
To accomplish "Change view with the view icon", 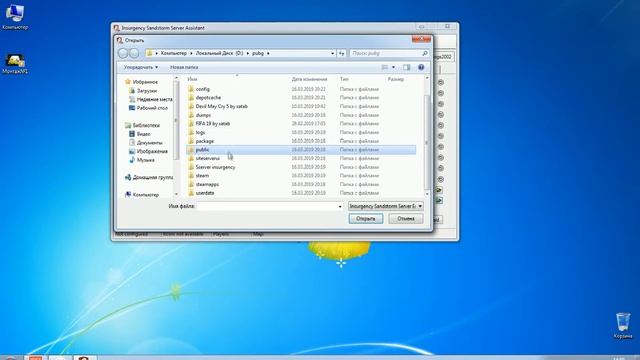I will coord(384,67).
